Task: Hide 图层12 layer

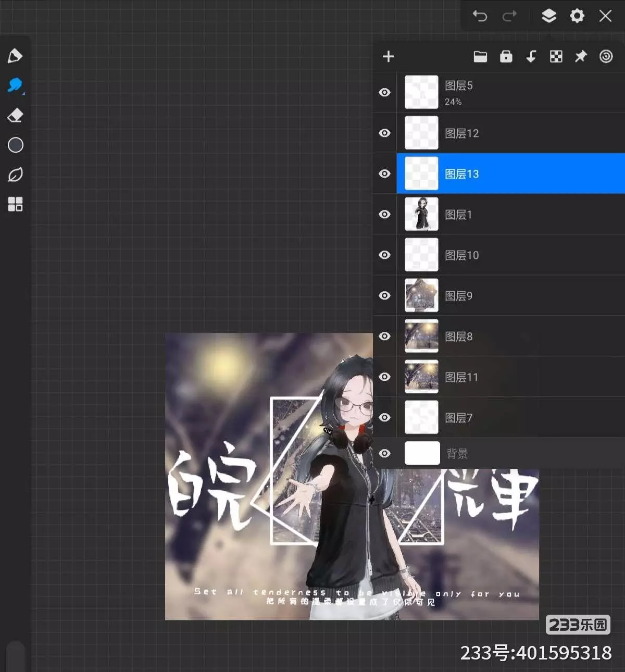Action: pyautogui.click(x=384, y=133)
